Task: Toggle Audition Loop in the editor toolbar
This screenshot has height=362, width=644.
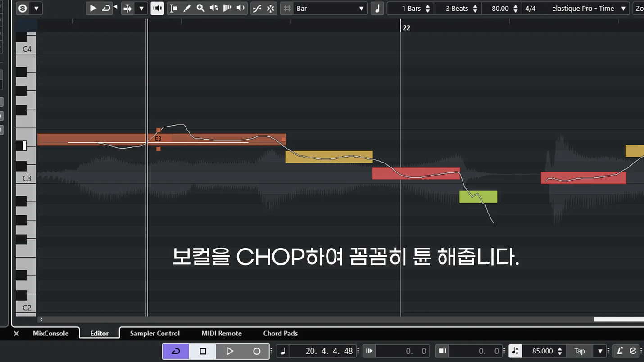Action: [106, 8]
